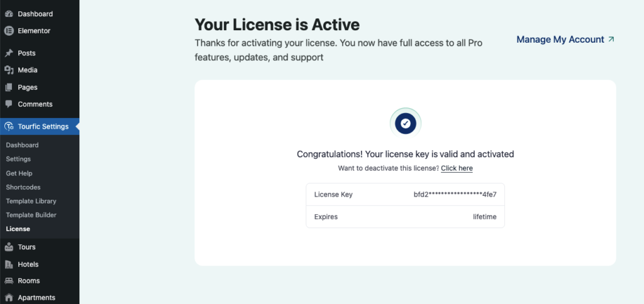
Task: Open Tourfic submenu Settings
Action: click(18, 159)
